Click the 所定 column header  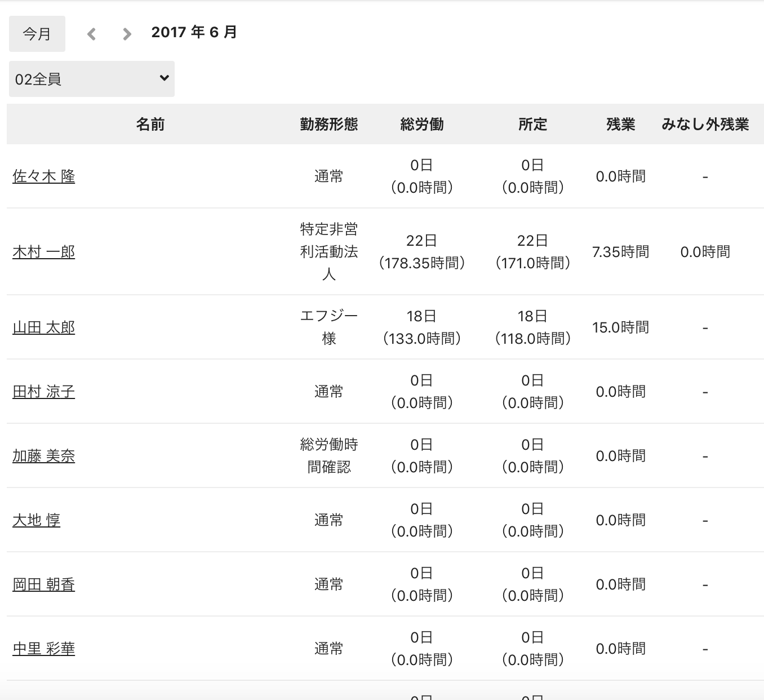[533, 124]
